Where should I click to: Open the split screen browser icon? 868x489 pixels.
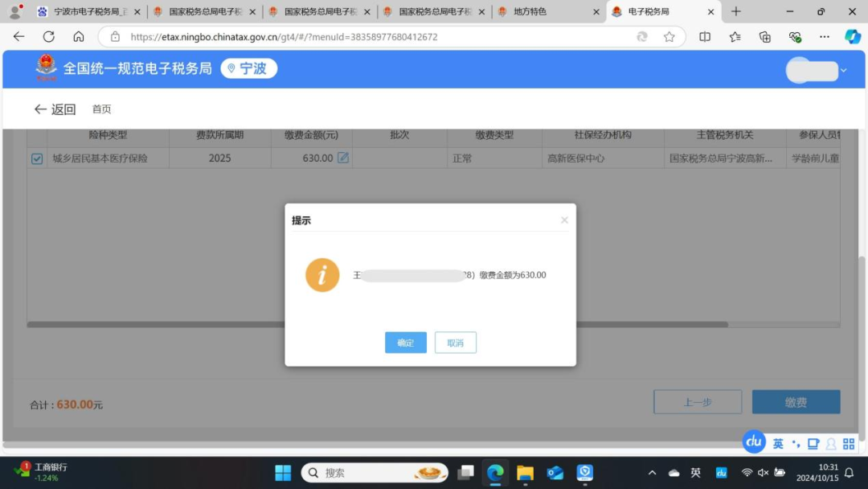tap(705, 37)
